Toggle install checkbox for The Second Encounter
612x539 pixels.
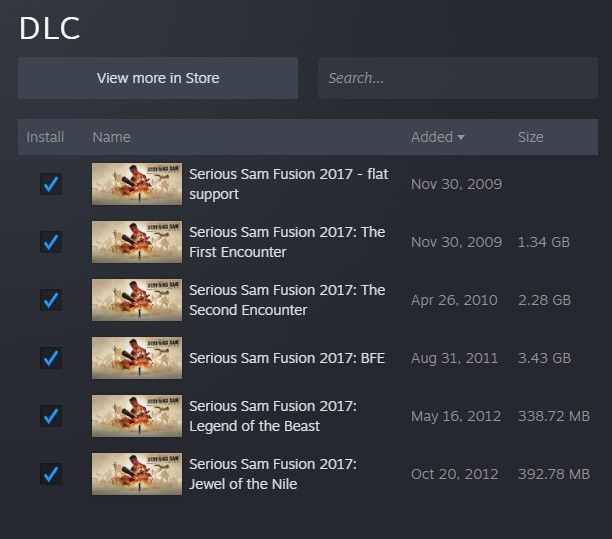(51, 300)
